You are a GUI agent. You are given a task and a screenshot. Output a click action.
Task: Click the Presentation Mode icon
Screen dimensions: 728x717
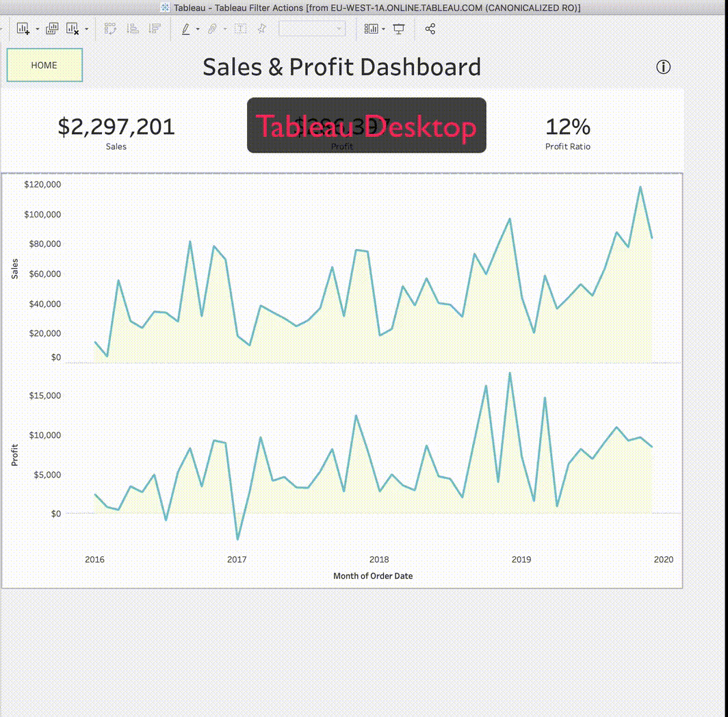click(x=399, y=29)
